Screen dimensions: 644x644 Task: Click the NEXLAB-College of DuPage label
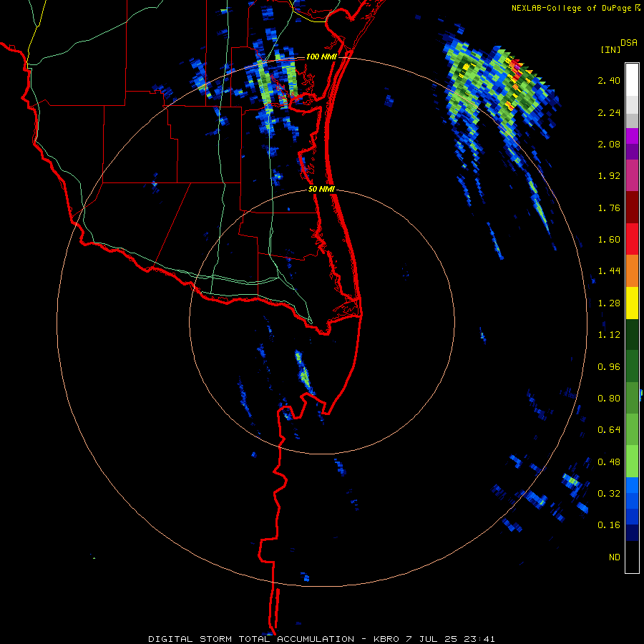tap(571, 8)
